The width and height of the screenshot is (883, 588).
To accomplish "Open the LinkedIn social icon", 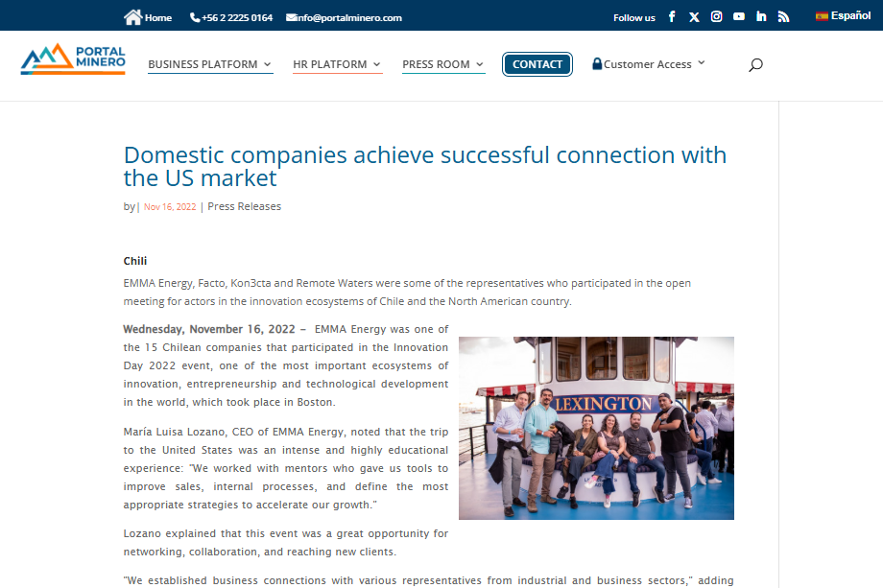I will coord(761,16).
